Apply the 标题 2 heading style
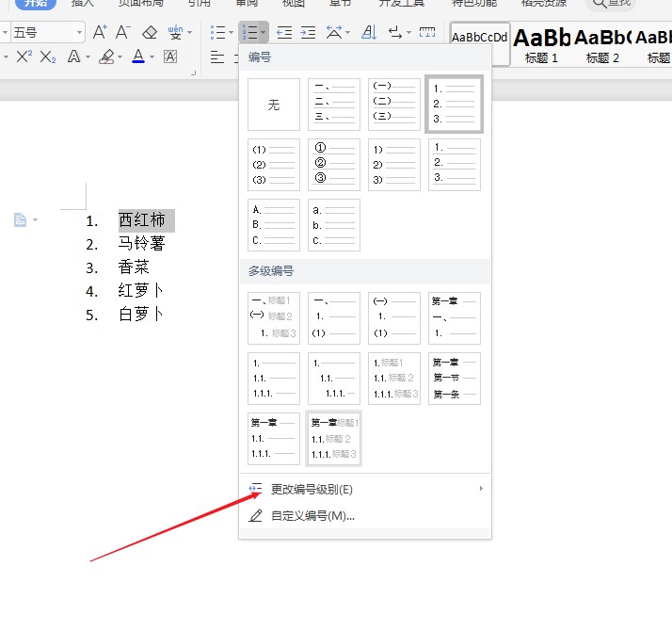 point(602,44)
